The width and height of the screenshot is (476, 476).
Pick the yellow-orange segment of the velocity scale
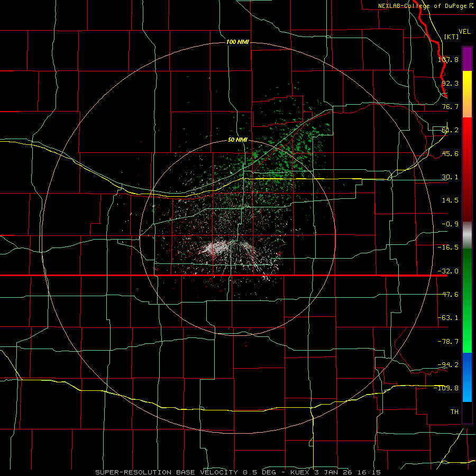467,94
